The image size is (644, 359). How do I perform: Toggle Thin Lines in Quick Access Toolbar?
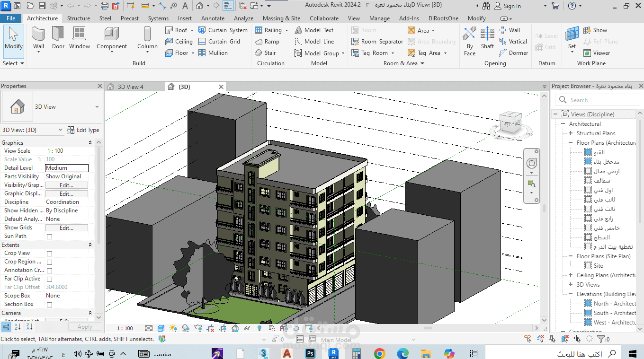pyautogui.click(x=228, y=6)
